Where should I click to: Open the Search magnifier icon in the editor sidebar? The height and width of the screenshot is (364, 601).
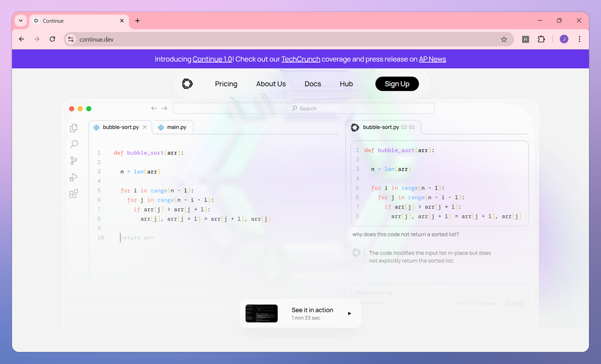pos(74,144)
